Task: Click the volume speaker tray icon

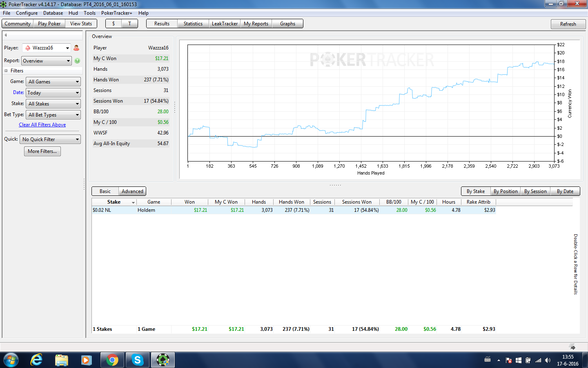Action: click(548, 360)
